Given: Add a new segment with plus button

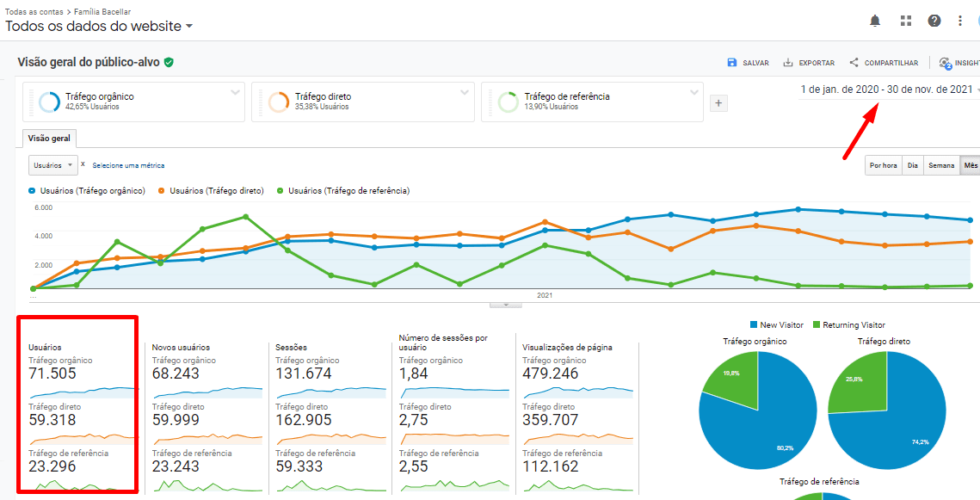Looking at the screenshot, I should (x=719, y=103).
